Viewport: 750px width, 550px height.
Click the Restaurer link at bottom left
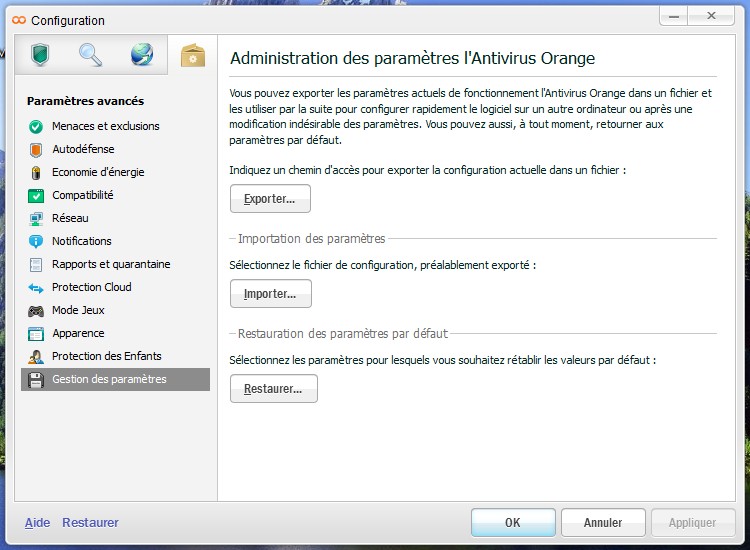(x=90, y=523)
